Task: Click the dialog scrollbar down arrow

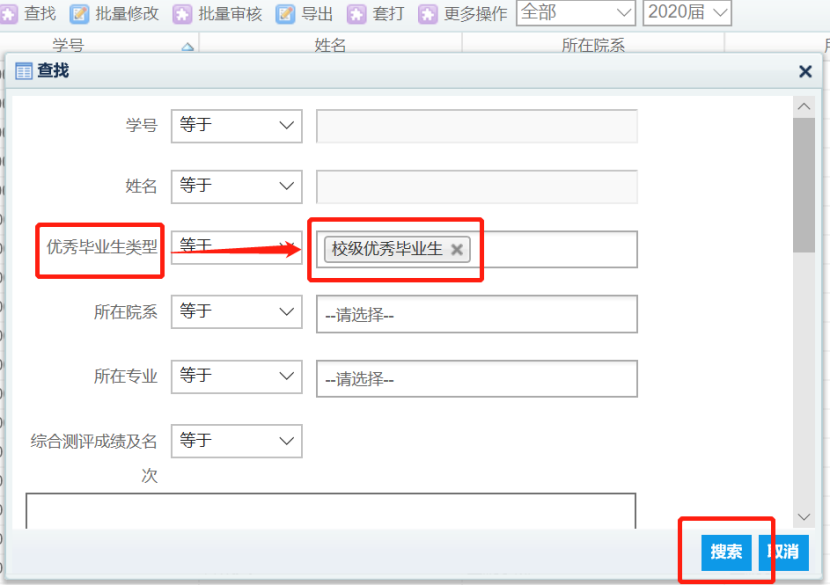Action: tap(804, 517)
